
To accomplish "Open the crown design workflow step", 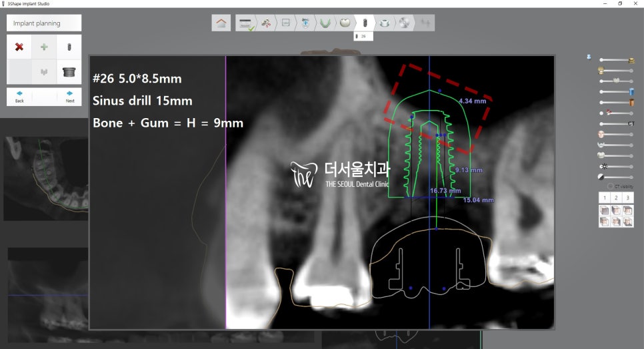I will (345, 23).
